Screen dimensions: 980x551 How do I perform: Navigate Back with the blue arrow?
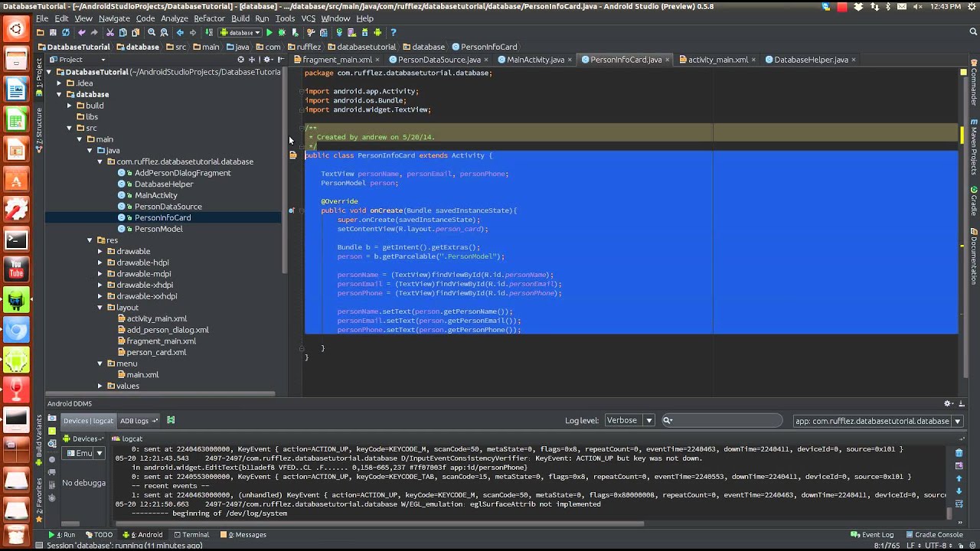click(179, 32)
